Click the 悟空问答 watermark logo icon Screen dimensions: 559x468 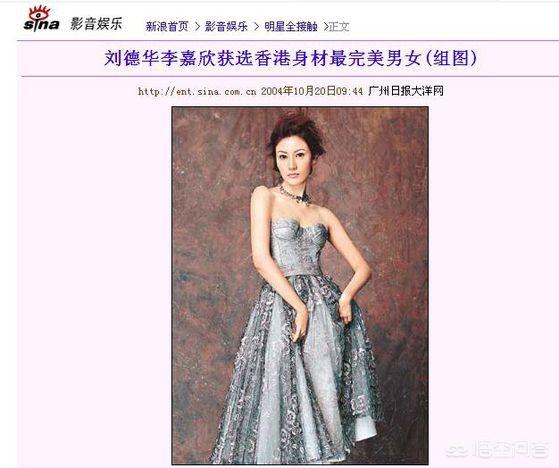click(x=458, y=449)
